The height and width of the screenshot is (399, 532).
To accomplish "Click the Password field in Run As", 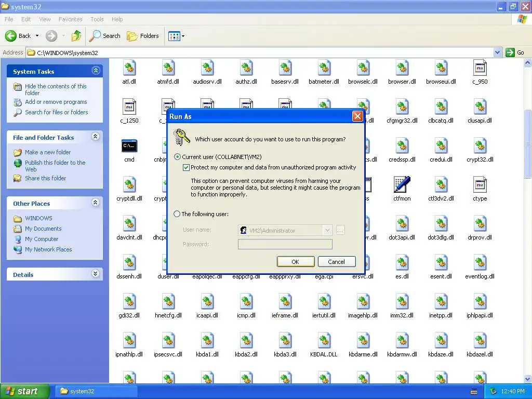I will (x=285, y=244).
